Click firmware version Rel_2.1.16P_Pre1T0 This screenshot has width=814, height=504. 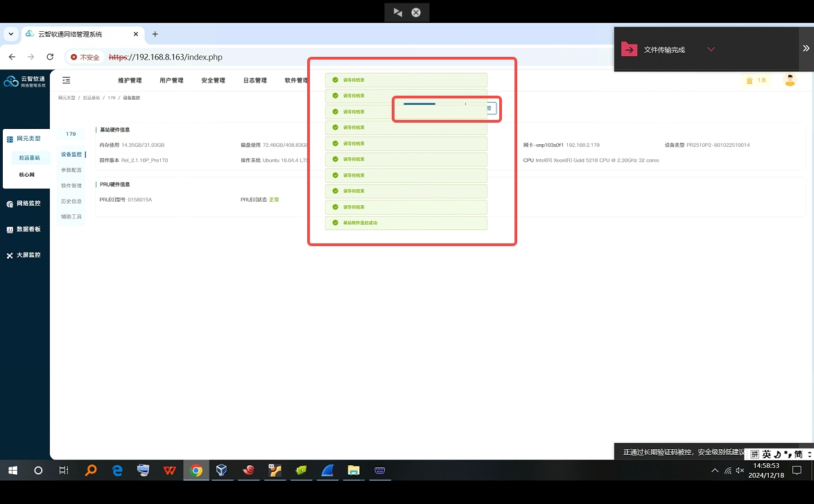[144, 160]
